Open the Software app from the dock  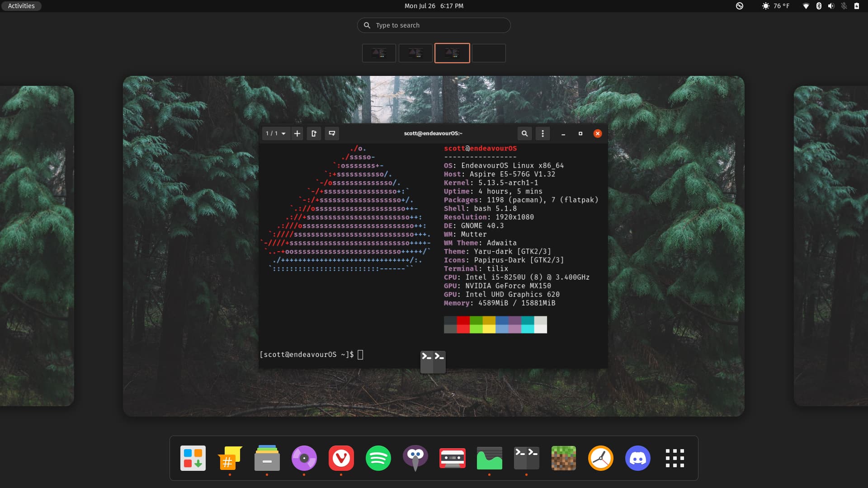pos(193,458)
